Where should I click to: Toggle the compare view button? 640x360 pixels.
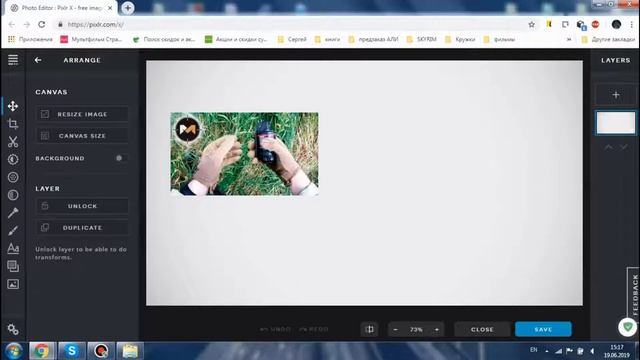click(x=369, y=329)
